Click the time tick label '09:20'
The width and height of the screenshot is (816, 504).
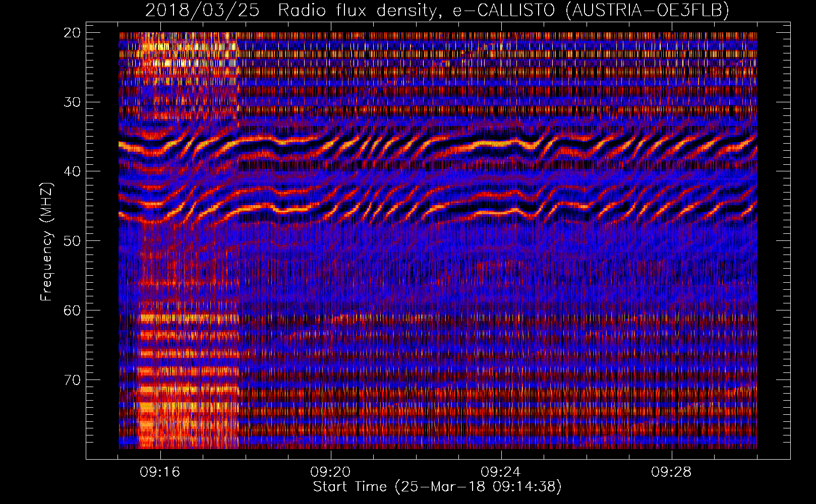[331, 472]
